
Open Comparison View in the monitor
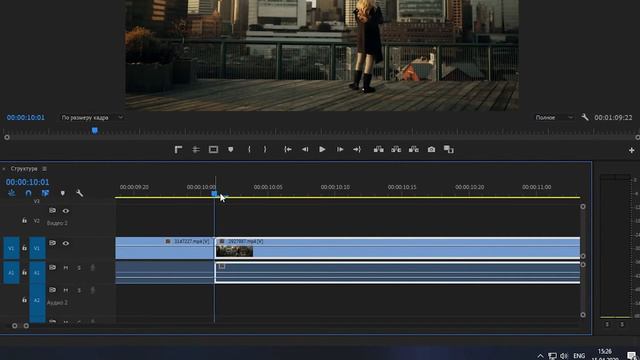[x=449, y=150]
